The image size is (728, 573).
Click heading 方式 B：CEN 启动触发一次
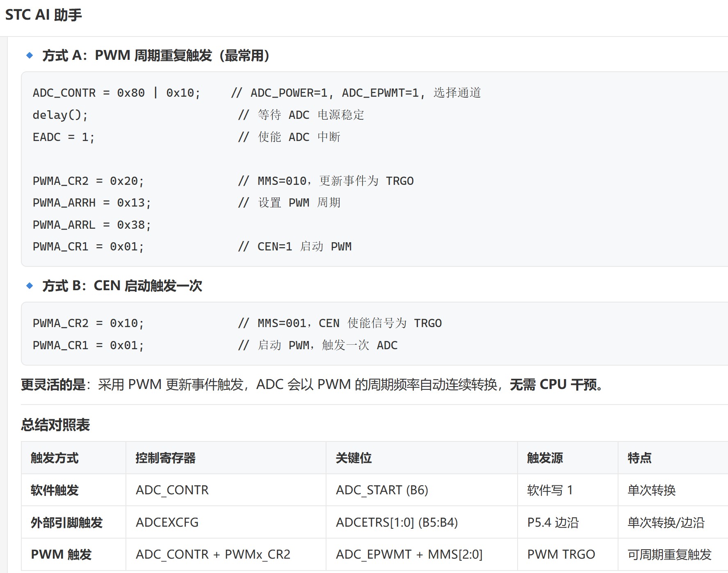tap(122, 286)
